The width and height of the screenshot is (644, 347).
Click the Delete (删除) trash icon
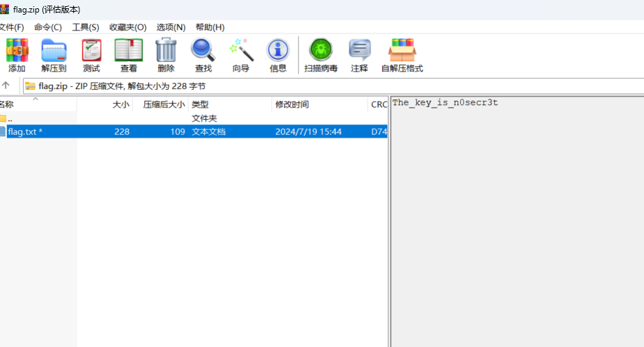pos(166,55)
